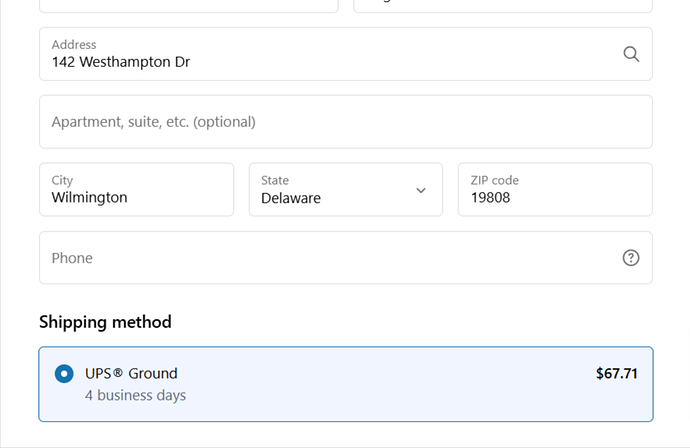This screenshot has height=448, width=690.
Task: Click the 'ZIP code' field label
Action: (x=494, y=180)
